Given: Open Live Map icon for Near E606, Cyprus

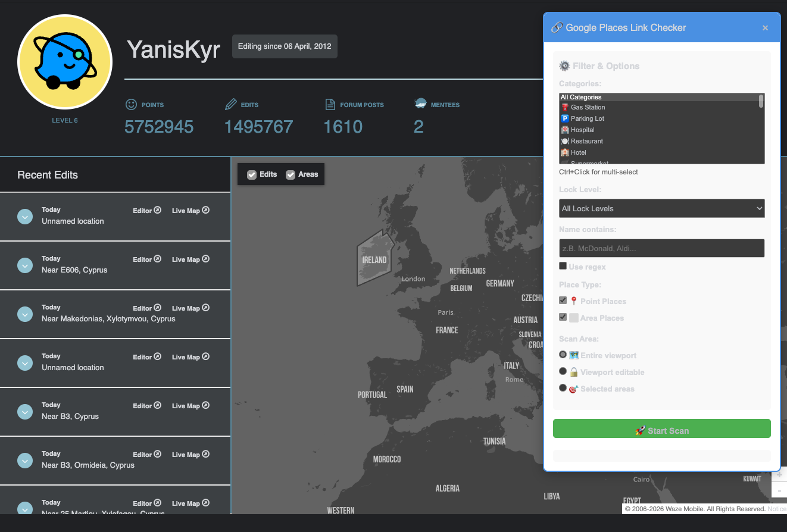Looking at the screenshot, I should coord(205,259).
